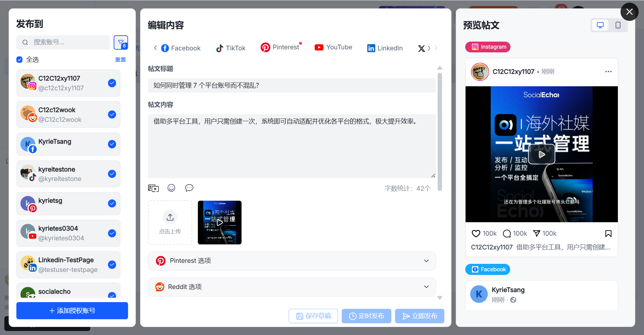
Task: Click the uploaded video thumbnail
Action: [x=220, y=223]
